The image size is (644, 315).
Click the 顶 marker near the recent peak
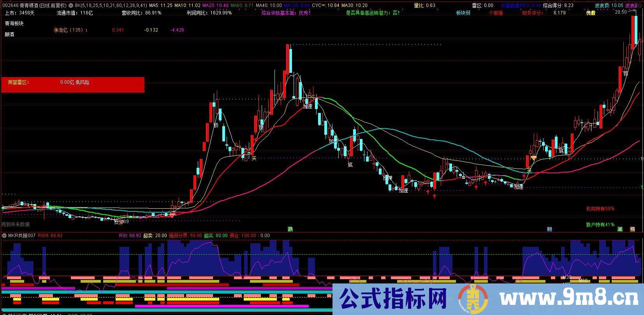coord(626,73)
